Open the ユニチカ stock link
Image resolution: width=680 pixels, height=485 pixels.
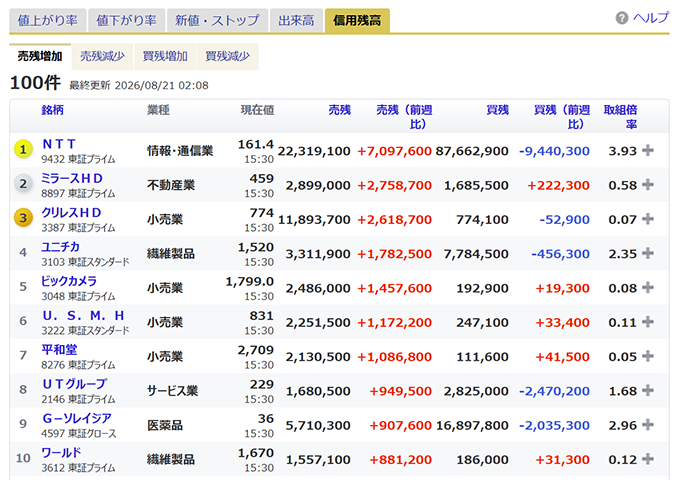[x=60, y=247]
